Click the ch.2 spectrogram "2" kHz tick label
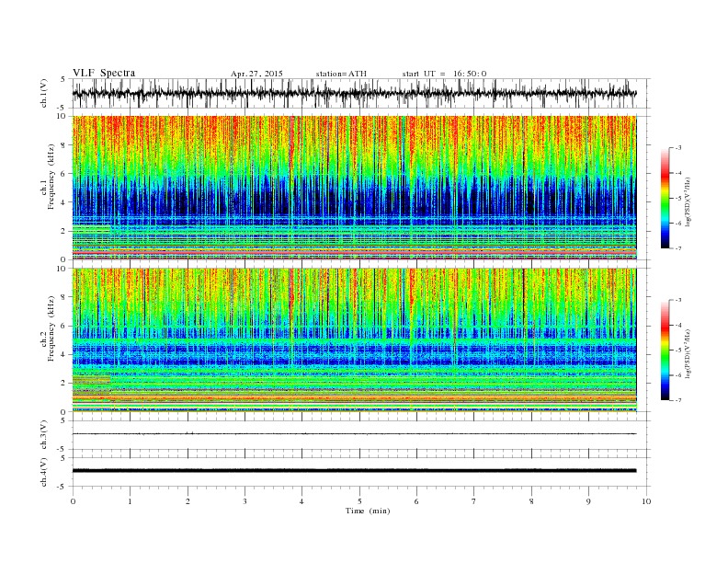This screenshot has height=563, width=728. pyautogui.click(x=64, y=384)
